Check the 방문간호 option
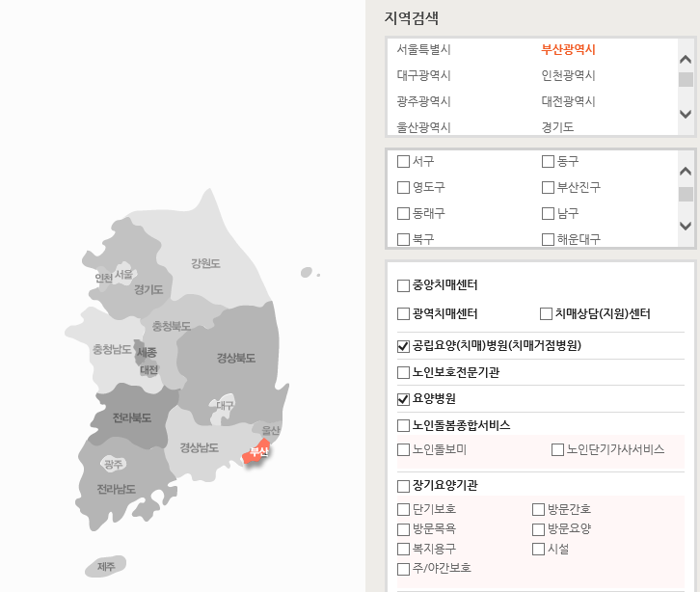The height and width of the screenshot is (592, 700). (538, 509)
